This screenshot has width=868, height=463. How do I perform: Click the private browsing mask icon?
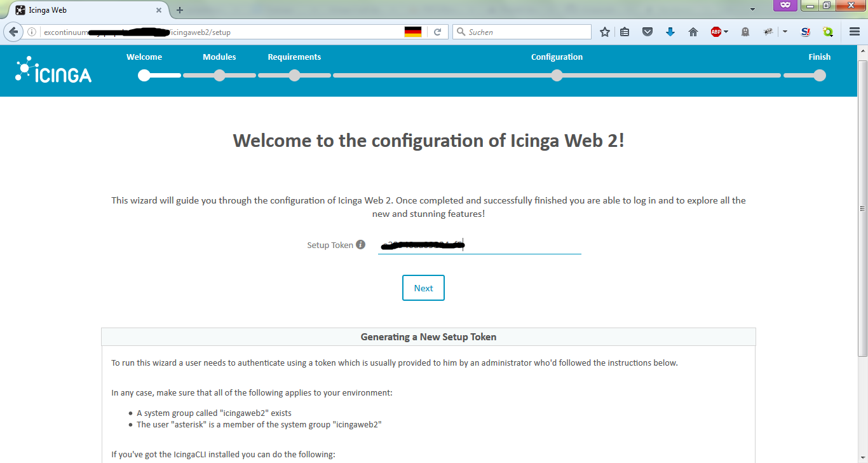coord(785,5)
